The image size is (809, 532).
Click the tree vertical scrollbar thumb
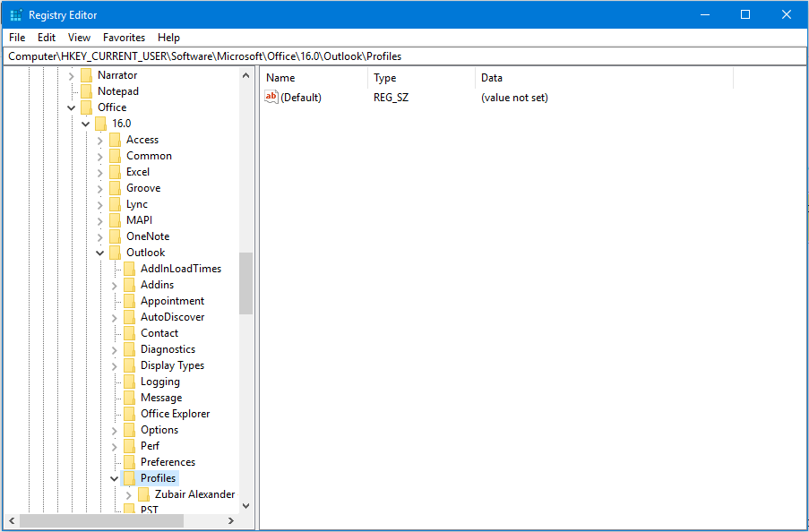point(246,283)
